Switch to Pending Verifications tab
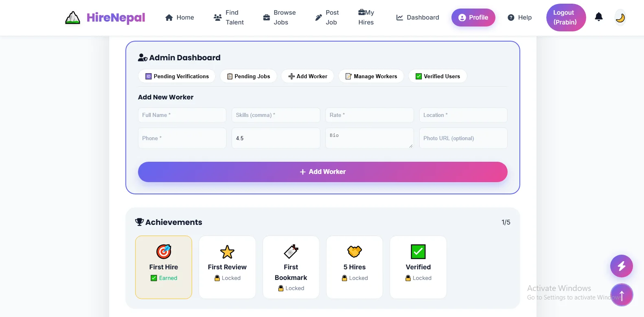 tap(177, 76)
